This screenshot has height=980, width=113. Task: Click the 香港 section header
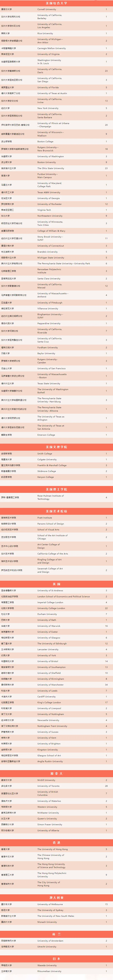click(56, 843)
